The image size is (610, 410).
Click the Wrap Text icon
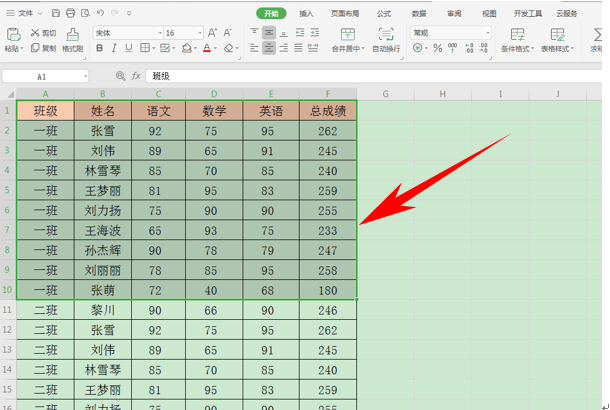[386, 35]
